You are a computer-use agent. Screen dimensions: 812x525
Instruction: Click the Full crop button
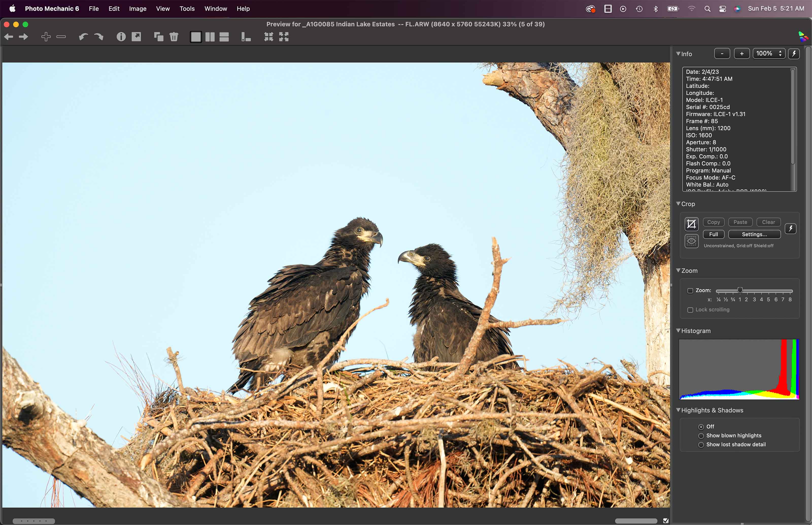tap(714, 234)
